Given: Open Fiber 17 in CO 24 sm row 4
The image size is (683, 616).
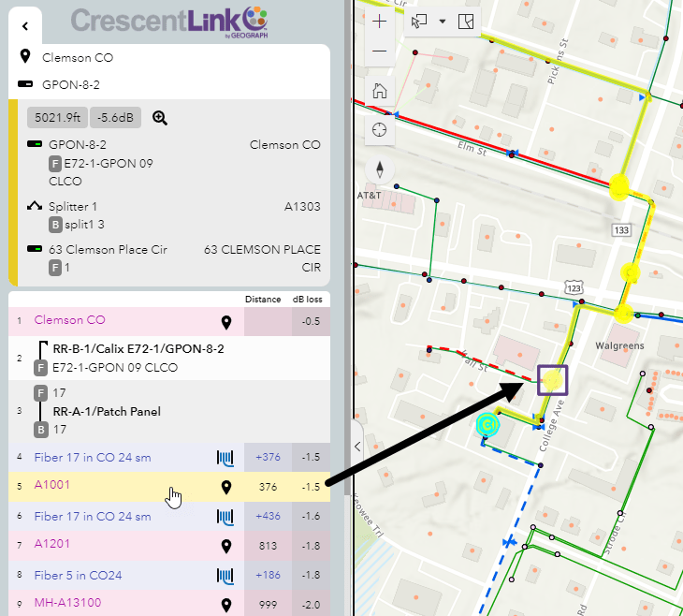Looking at the screenshot, I should pos(93,458).
